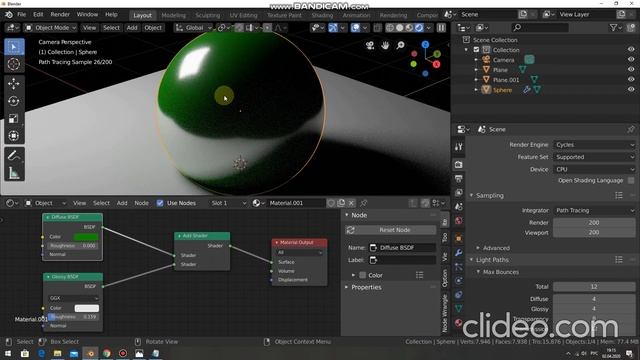Open the Device CPU dropdown
Screen dimensions: 640x360
(594, 169)
